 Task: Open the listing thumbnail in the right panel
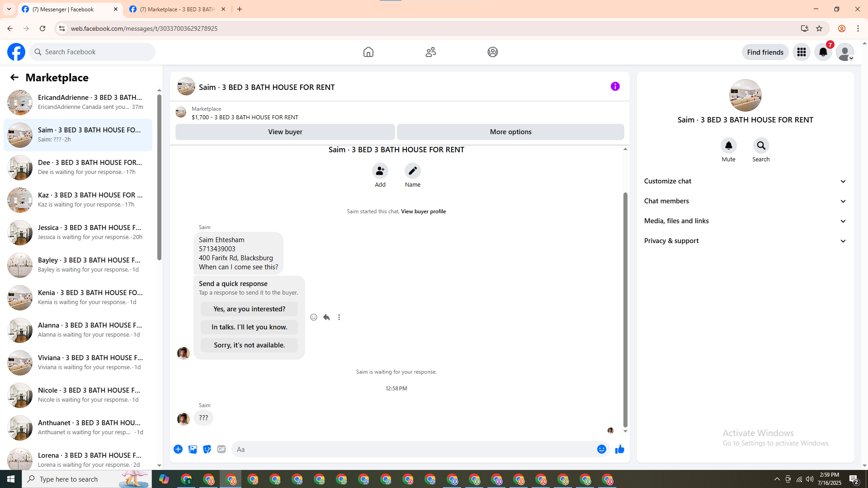[745, 95]
